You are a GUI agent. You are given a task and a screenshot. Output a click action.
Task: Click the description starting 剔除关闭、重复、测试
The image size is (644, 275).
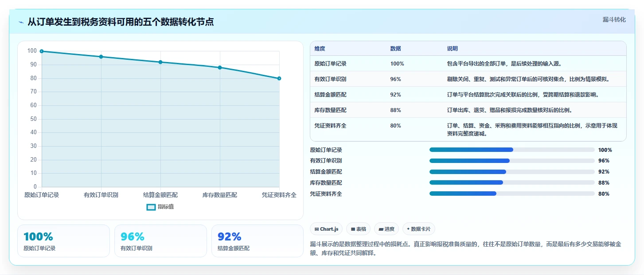(528, 79)
